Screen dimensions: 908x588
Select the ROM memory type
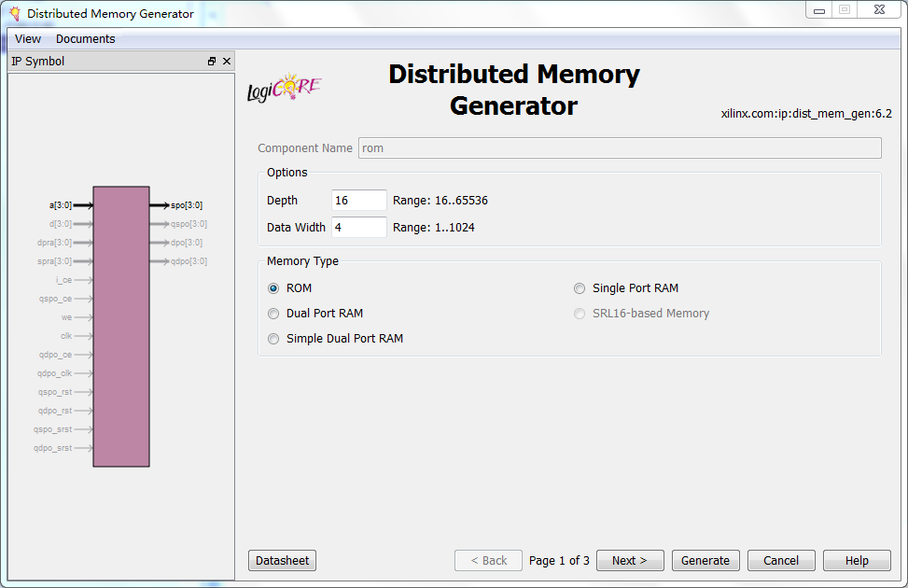point(273,288)
